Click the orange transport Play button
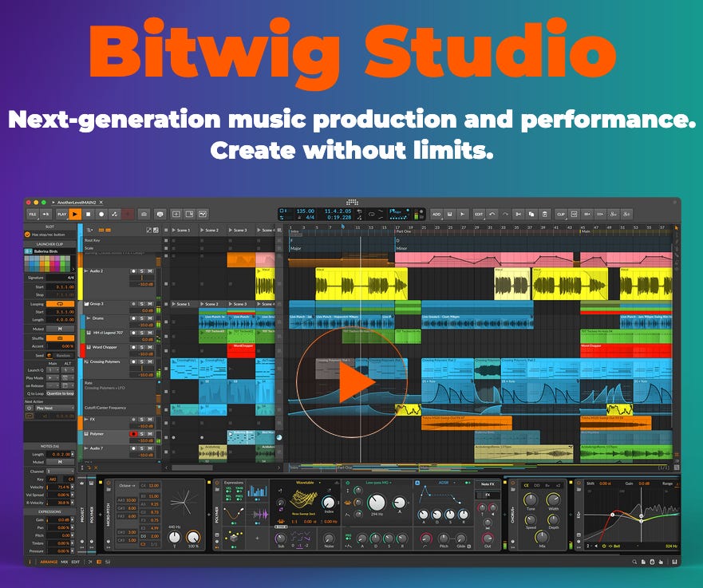 pyautogui.click(x=75, y=215)
